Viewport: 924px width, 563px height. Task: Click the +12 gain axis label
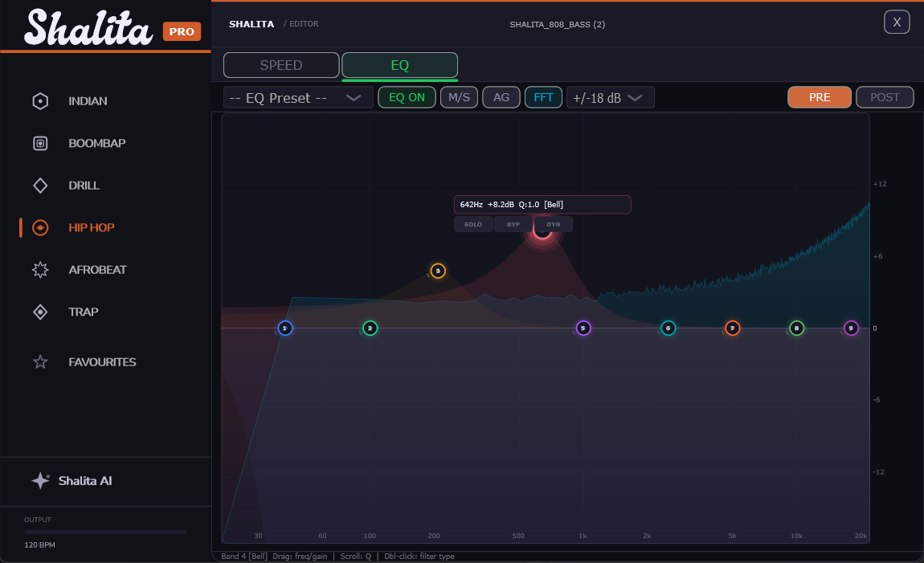pos(879,184)
